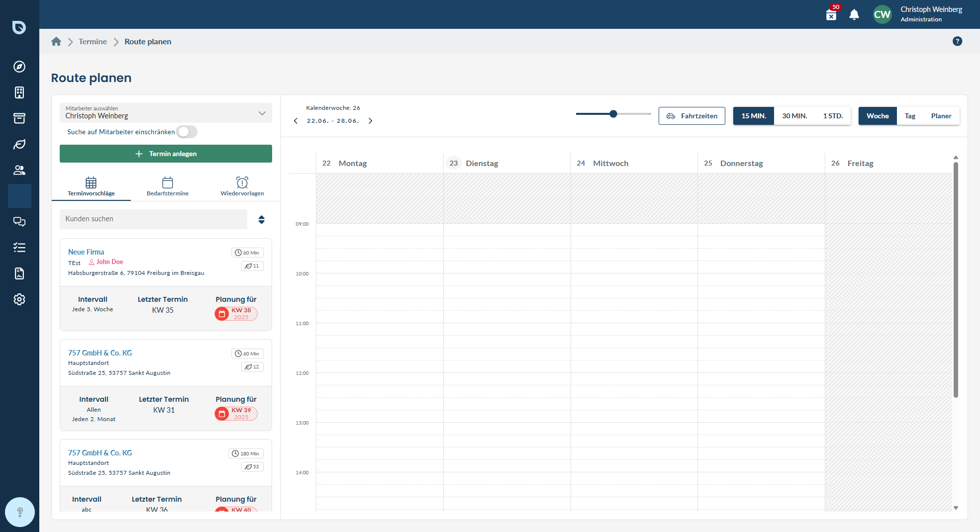Image resolution: width=980 pixels, height=532 pixels.
Task: Click the leaf badge 53
Action: tap(252, 467)
